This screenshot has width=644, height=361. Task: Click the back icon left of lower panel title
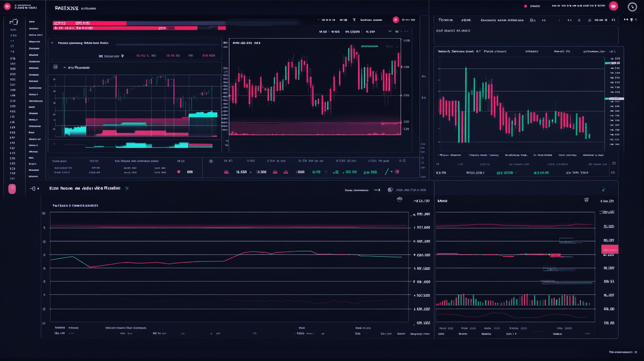[33, 188]
